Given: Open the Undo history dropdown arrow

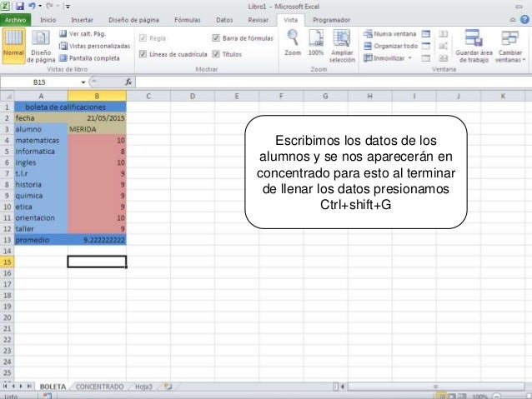Looking at the screenshot, I should (40, 6).
